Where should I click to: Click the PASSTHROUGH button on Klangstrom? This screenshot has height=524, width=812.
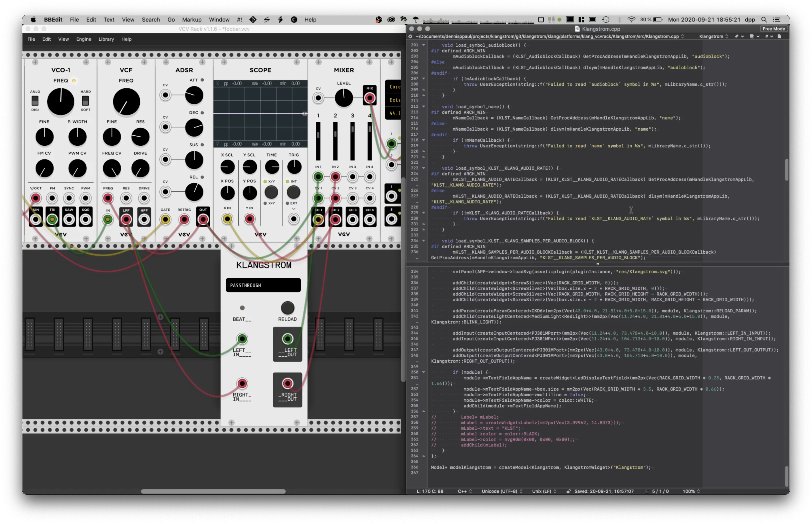pos(263,285)
